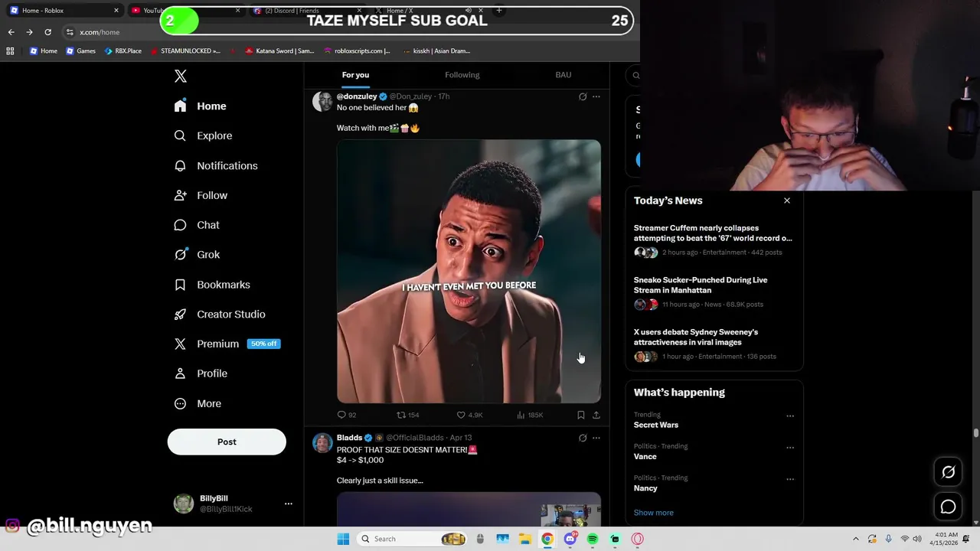
Task: Open Streamer Cuffem news story
Action: click(x=713, y=241)
